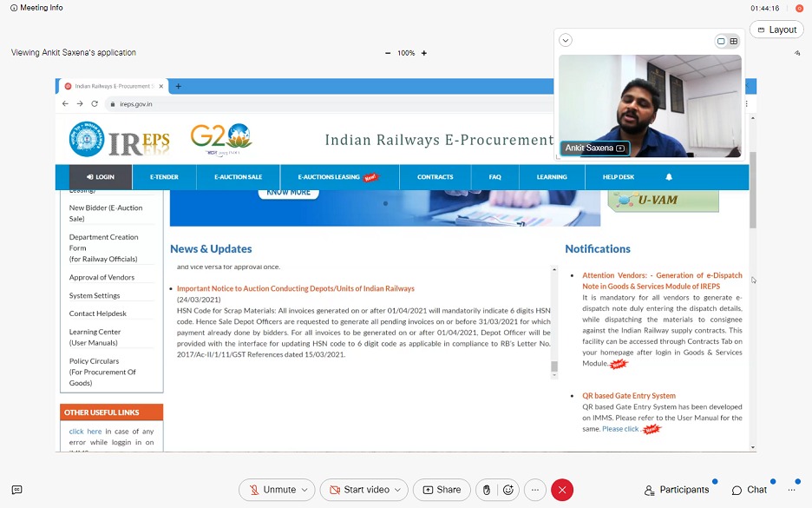The height and width of the screenshot is (508, 812).
Task: Reload the ireps.gov.in page
Action: [x=95, y=103]
